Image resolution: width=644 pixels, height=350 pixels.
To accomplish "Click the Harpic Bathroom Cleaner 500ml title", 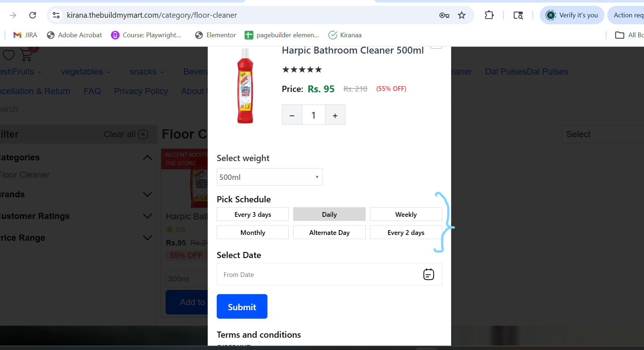I will [x=353, y=50].
